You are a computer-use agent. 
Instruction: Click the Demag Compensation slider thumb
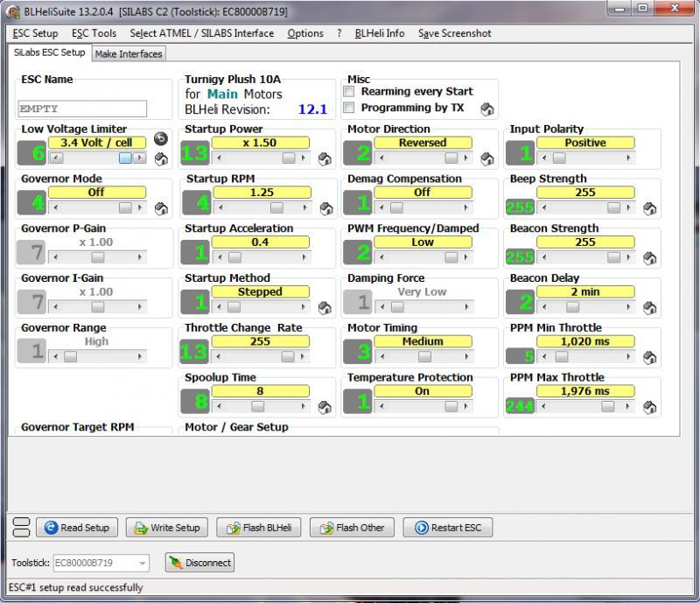[x=396, y=208]
